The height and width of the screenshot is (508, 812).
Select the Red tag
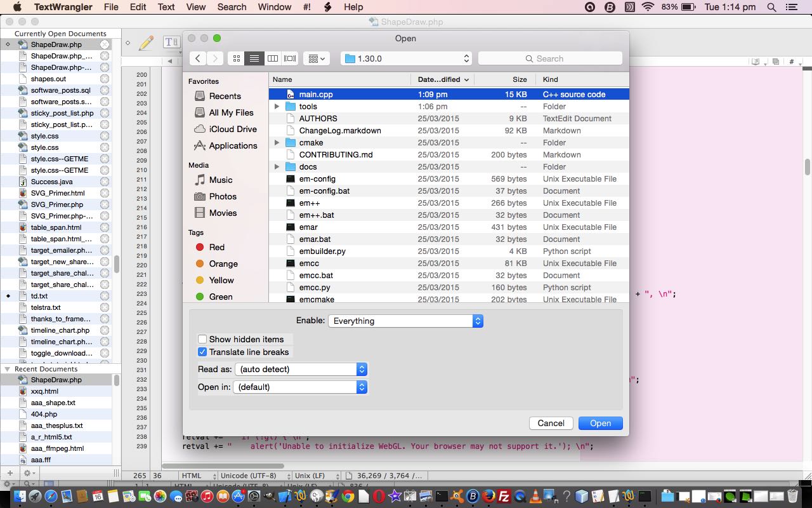(216, 247)
